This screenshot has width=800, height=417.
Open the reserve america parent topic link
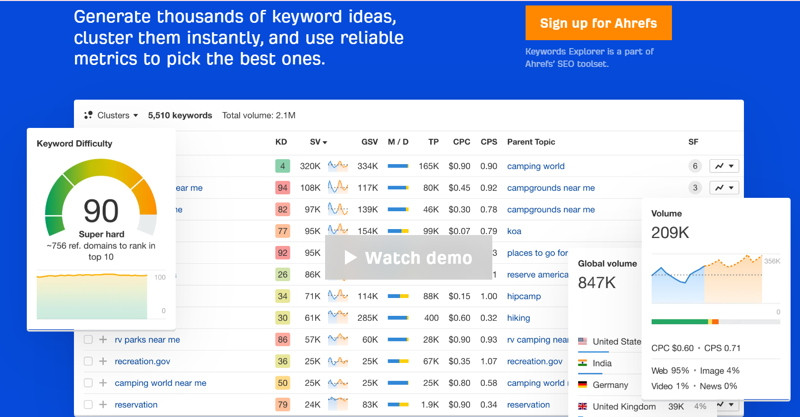(x=537, y=275)
